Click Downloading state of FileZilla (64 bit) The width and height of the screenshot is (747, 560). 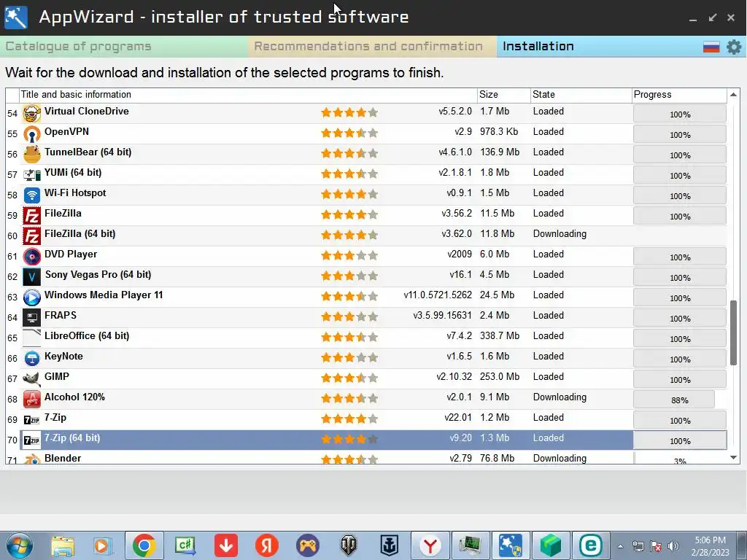tap(560, 234)
